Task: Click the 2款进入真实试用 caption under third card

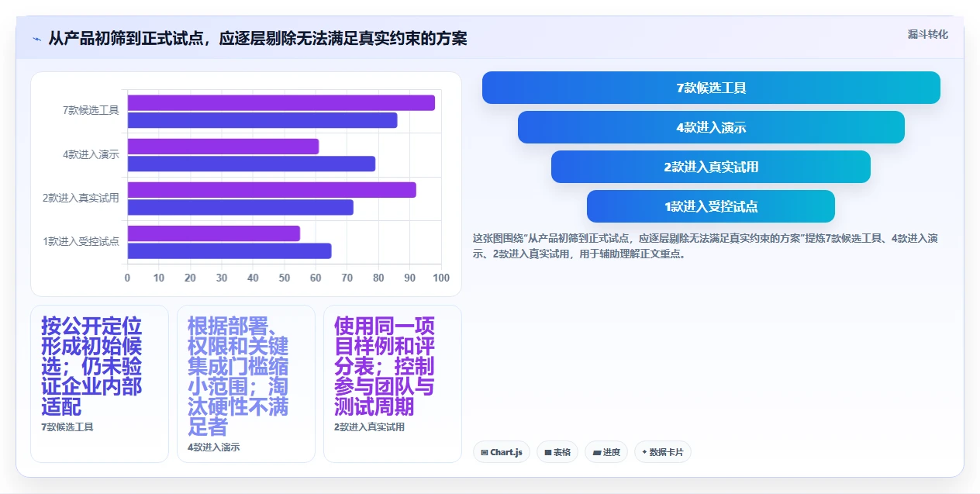Action: tap(369, 427)
